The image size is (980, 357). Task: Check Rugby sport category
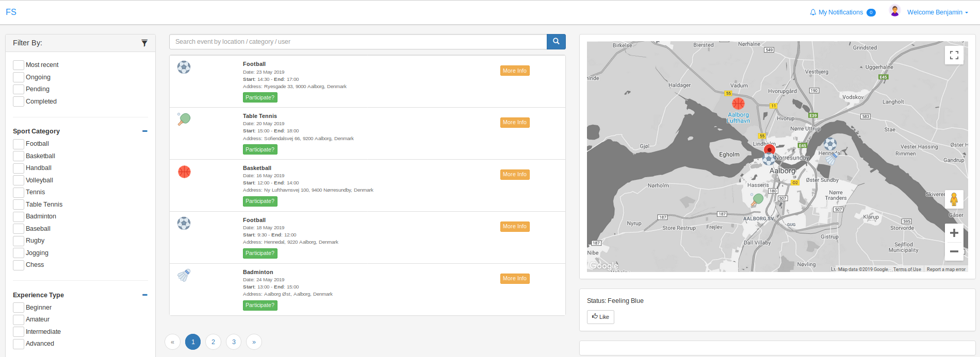click(x=18, y=241)
